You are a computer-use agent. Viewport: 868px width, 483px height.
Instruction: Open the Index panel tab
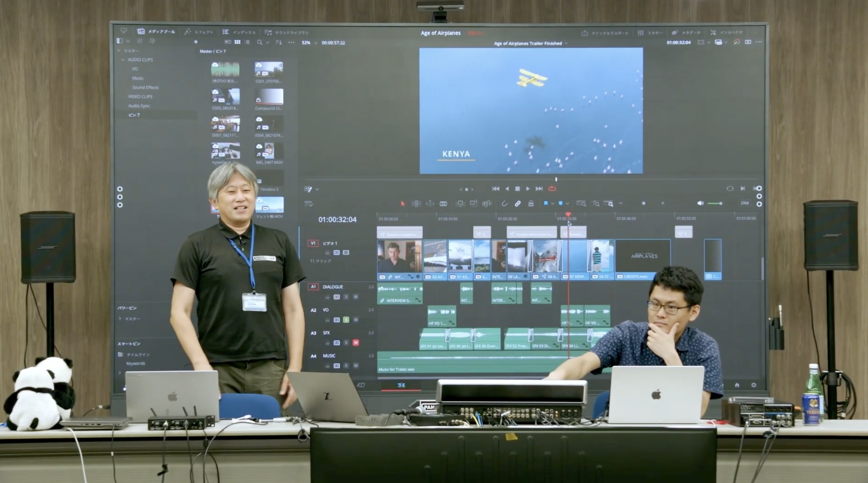pos(239,32)
